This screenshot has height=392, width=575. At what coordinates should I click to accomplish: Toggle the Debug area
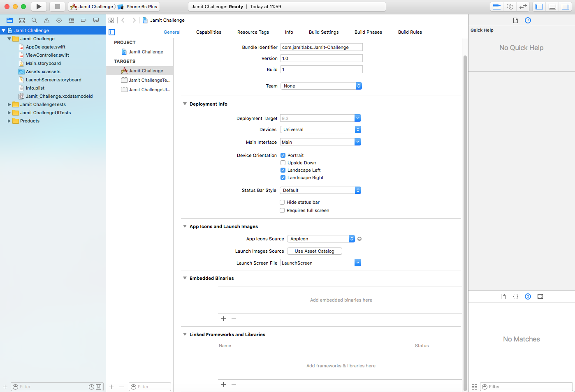coord(552,7)
